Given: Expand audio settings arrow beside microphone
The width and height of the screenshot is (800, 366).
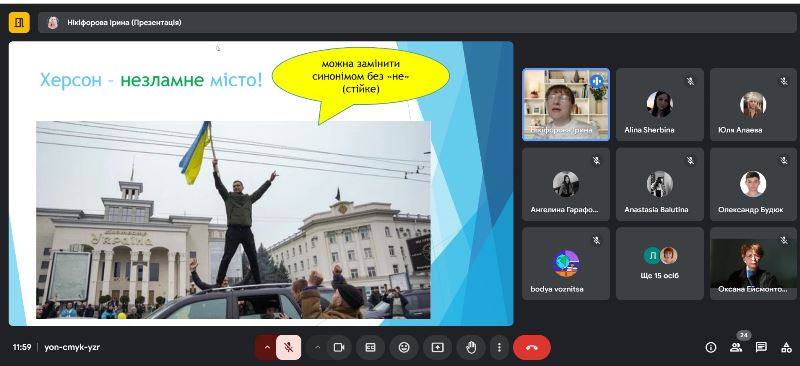Looking at the screenshot, I should click(x=266, y=348).
